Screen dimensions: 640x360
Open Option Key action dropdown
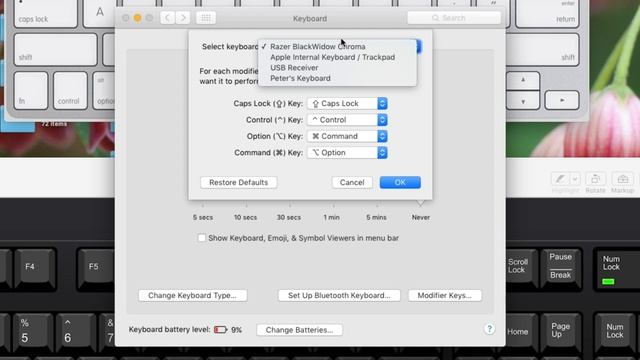point(347,136)
